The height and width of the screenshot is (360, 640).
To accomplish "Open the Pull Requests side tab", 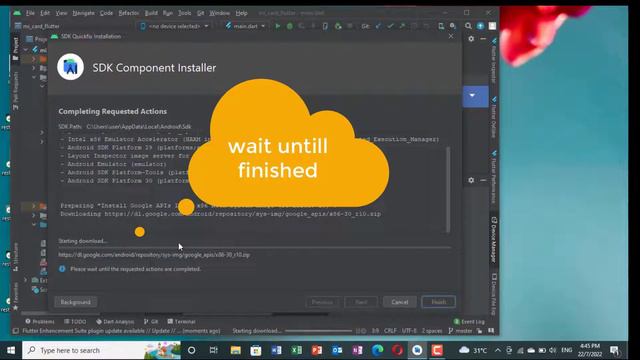I will point(16,91).
